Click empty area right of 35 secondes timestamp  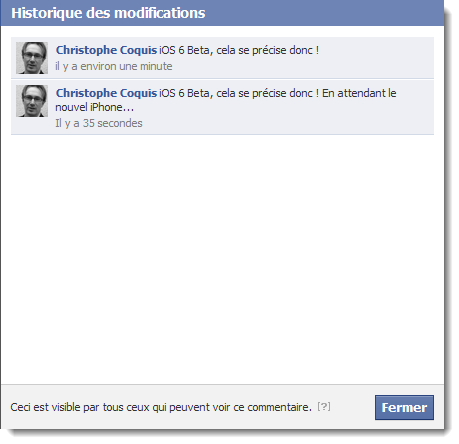(x=287, y=123)
